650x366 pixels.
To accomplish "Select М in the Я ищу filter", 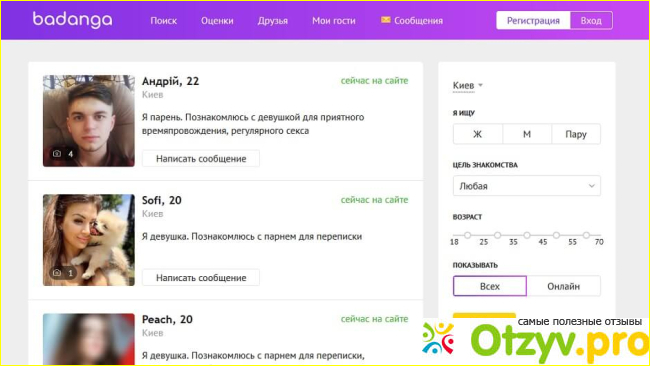I will click(x=527, y=134).
